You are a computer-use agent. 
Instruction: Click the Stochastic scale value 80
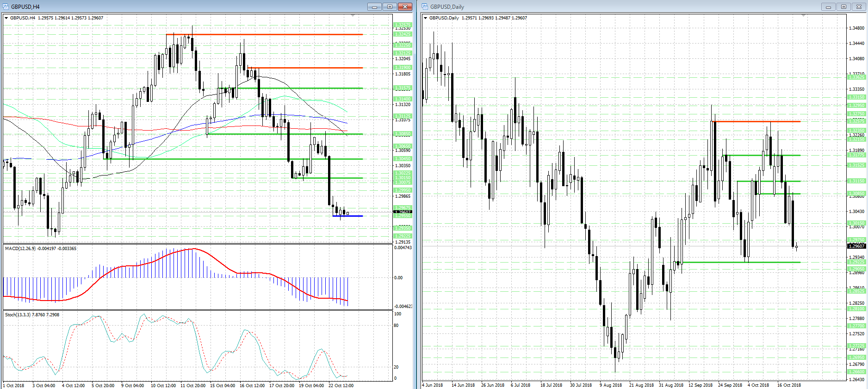[396, 326]
